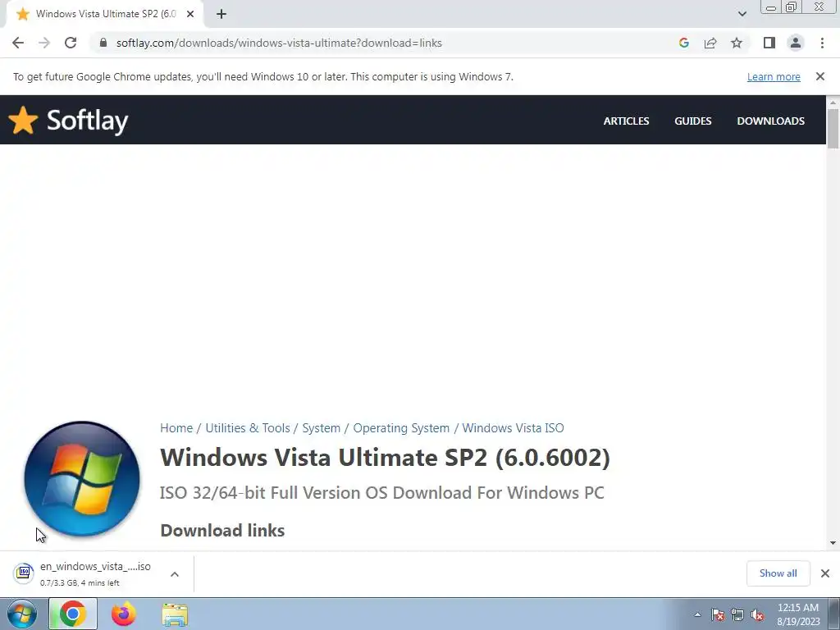Dismiss the Chrome update infobar
Screen dimensions: 840x630
pyautogui.click(x=820, y=76)
